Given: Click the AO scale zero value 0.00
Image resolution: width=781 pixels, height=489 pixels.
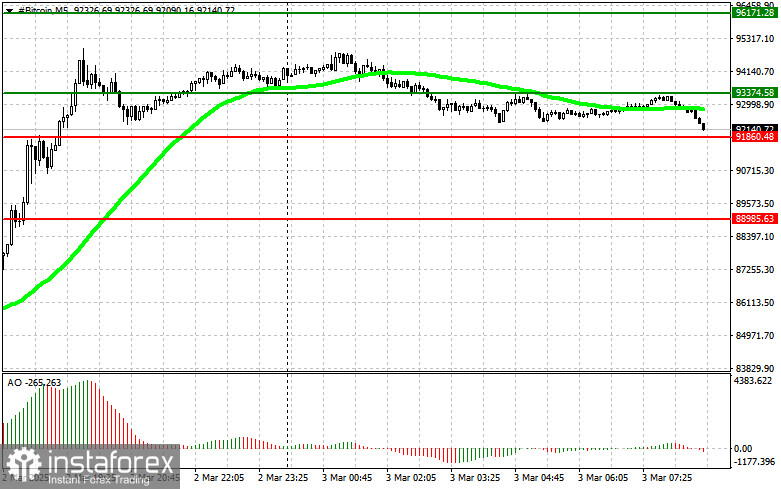Looking at the screenshot, I should point(743,449).
